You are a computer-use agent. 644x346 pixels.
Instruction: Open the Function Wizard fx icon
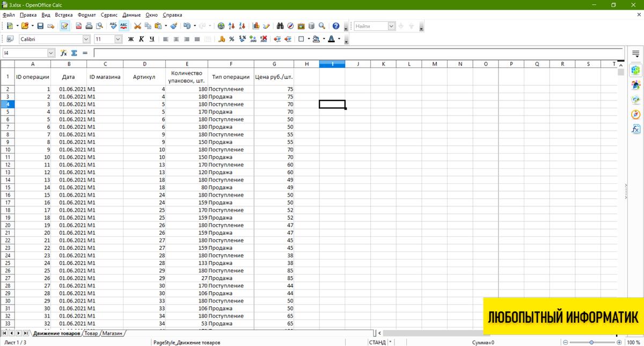pos(63,53)
